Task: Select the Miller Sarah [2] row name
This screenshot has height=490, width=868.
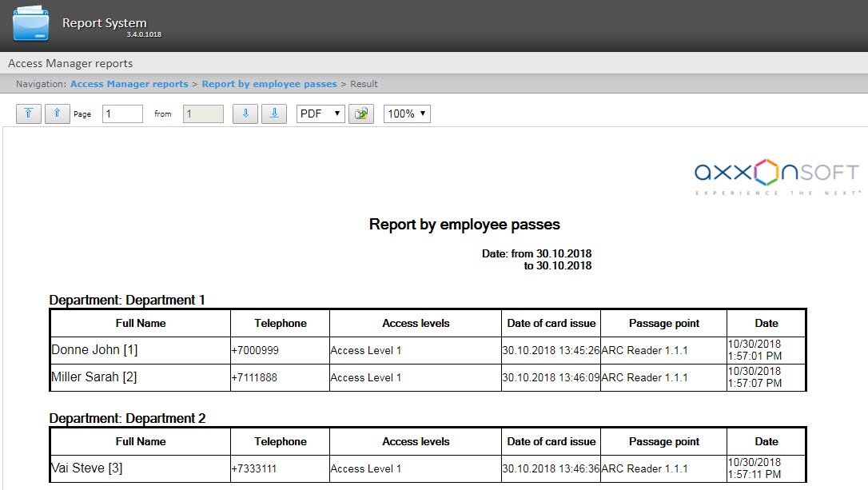Action: point(94,377)
